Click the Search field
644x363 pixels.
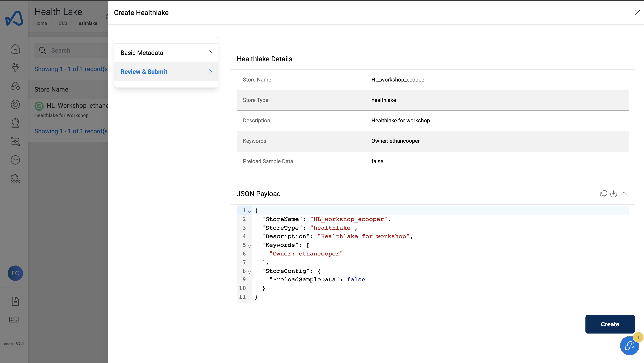coord(71,50)
